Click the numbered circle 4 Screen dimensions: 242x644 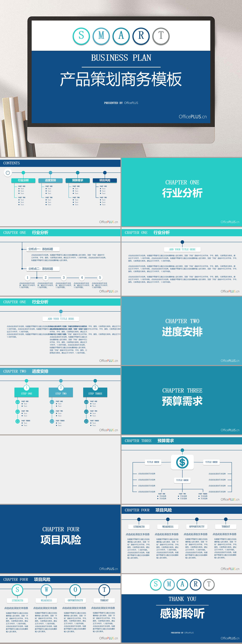(82, 278)
